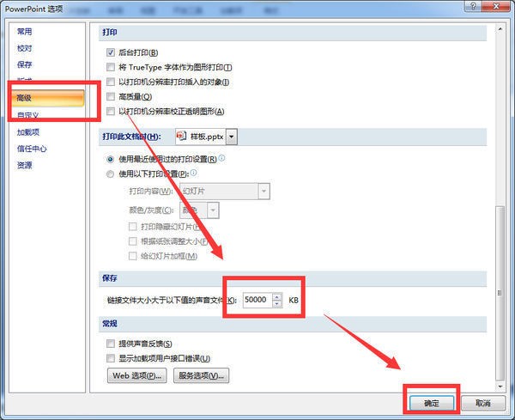This screenshot has width=515, height=420.
Task: Open the 资源 options category
Action: tap(25, 165)
